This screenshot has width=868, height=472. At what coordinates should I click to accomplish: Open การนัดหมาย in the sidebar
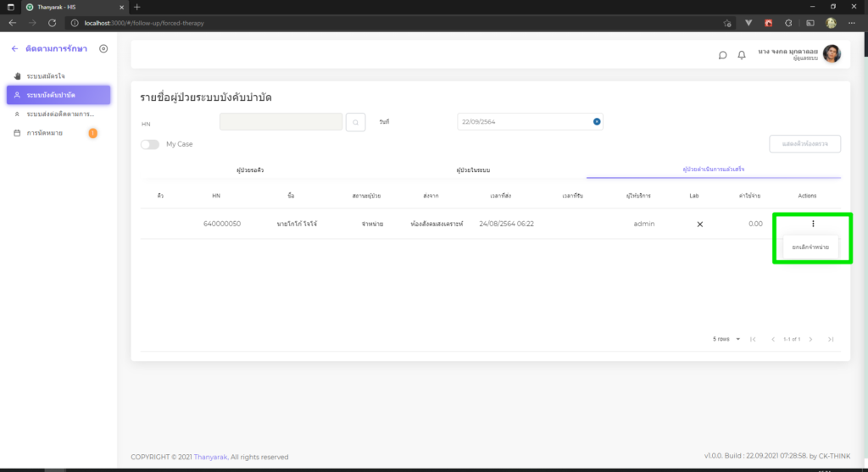(x=44, y=133)
